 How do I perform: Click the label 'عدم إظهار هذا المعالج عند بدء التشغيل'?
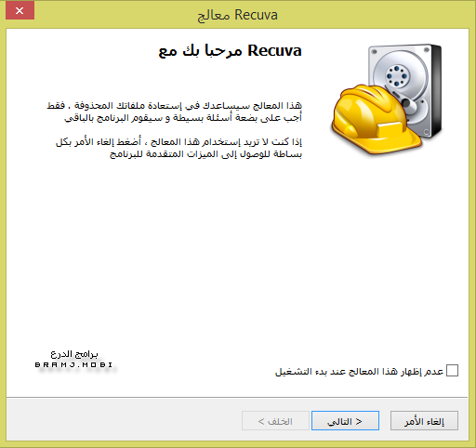point(360,371)
